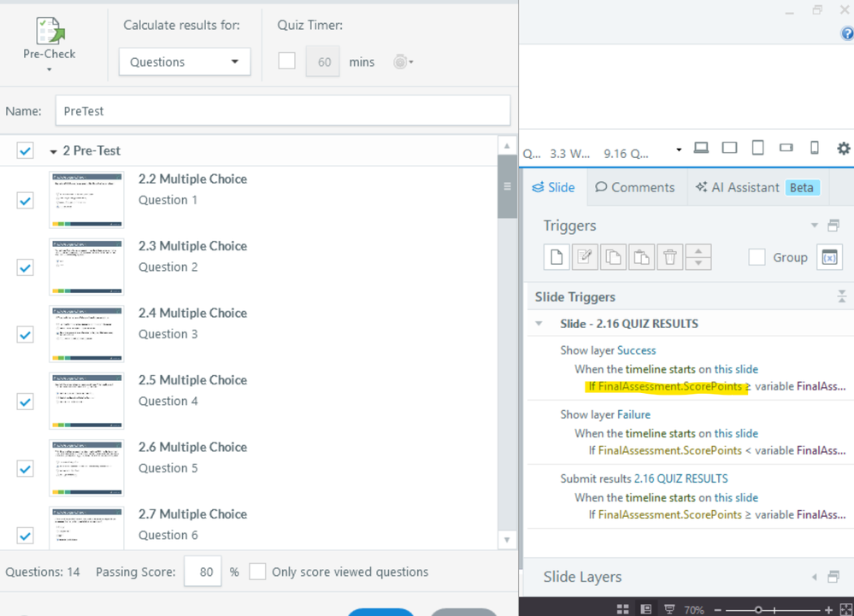The image size is (854, 616).
Task: Open the slide tabs overflow dropdown
Action: (679, 150)
